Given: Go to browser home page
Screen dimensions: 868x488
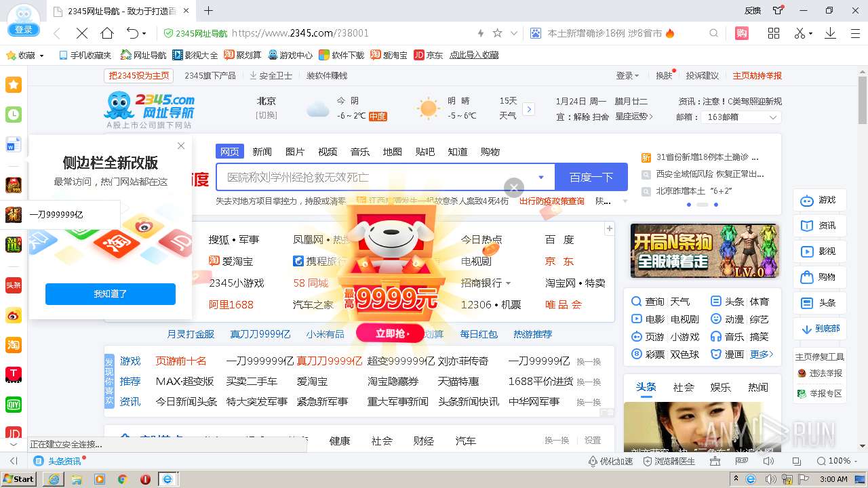Looking at the screenshot, I should point(107,33).
